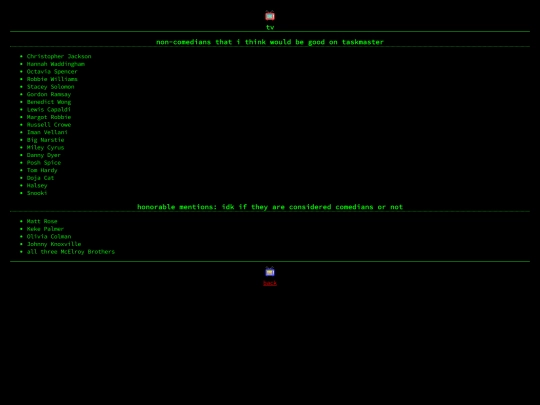Viewport: 540px width, 405px height.
Task: Click the red TV icon at top
Action: point(270,15)
